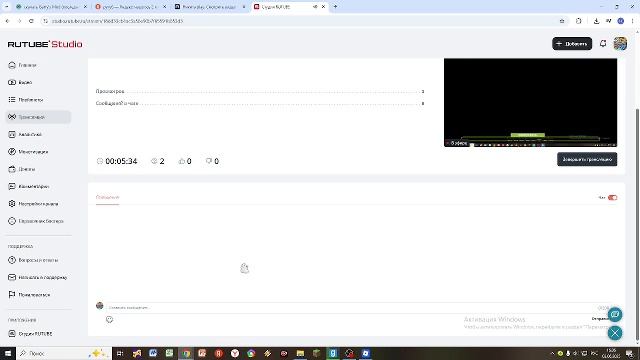Toggle the chat switch

612,198
